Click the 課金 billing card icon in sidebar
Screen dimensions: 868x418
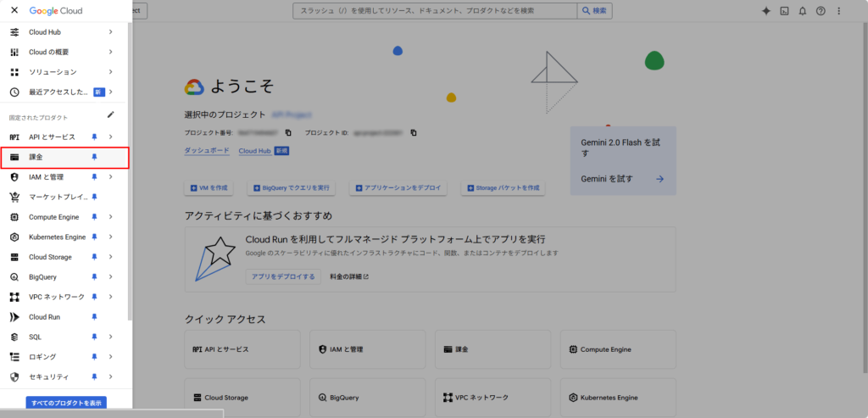pyautogui.click(x=15, y=157)
